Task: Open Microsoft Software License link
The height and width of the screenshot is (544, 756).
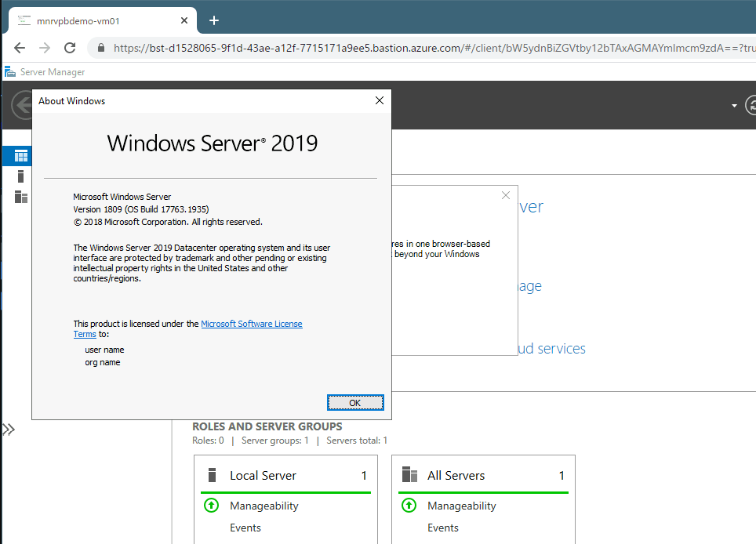Action: point(252,324)
